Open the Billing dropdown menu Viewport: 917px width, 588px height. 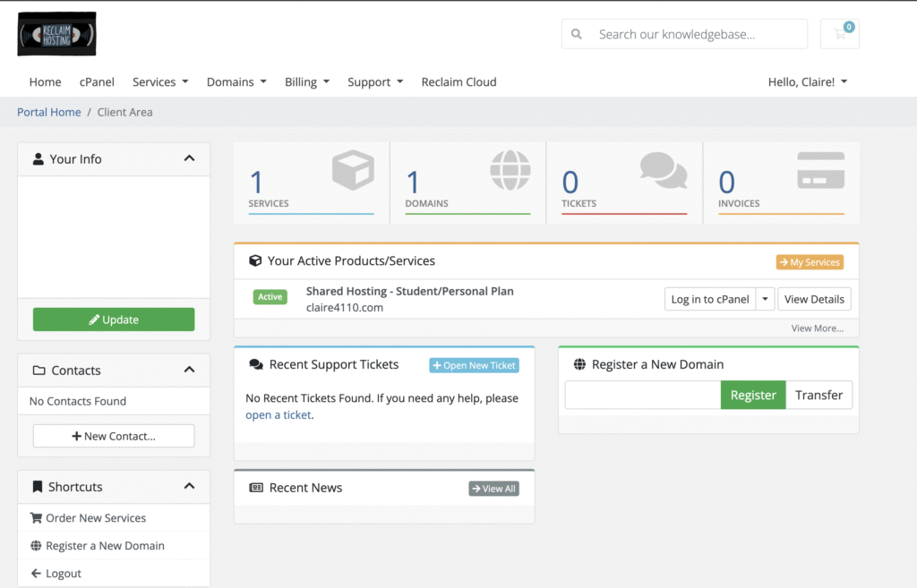(307, 81)
